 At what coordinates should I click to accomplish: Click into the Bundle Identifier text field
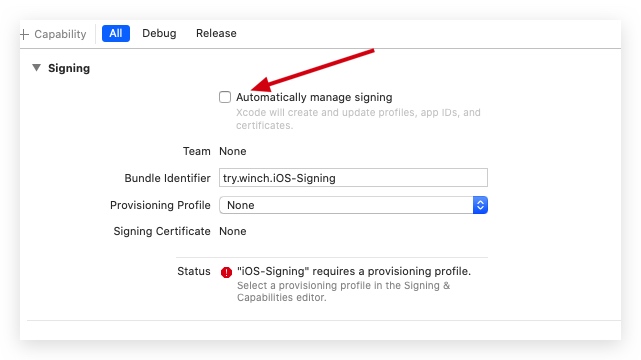pyautogui.click(x=354, y=178)
